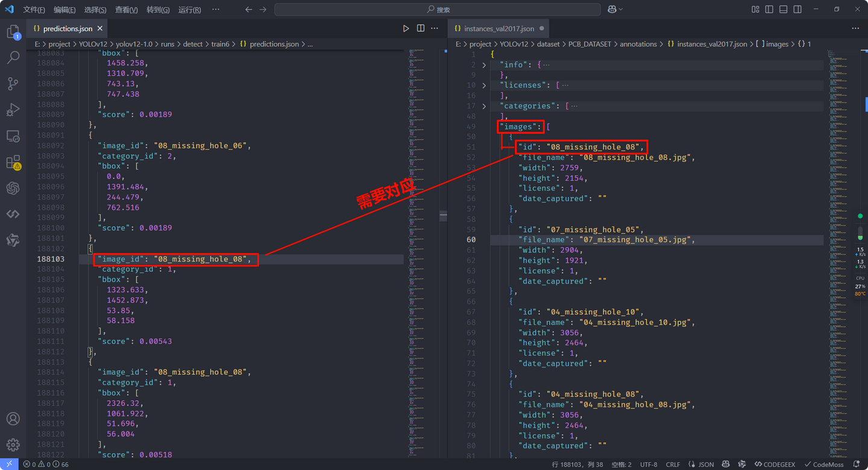The image size is (868, 470).
Task: Click the UTF-8 encoding status button
Action: tap(649, 465)
